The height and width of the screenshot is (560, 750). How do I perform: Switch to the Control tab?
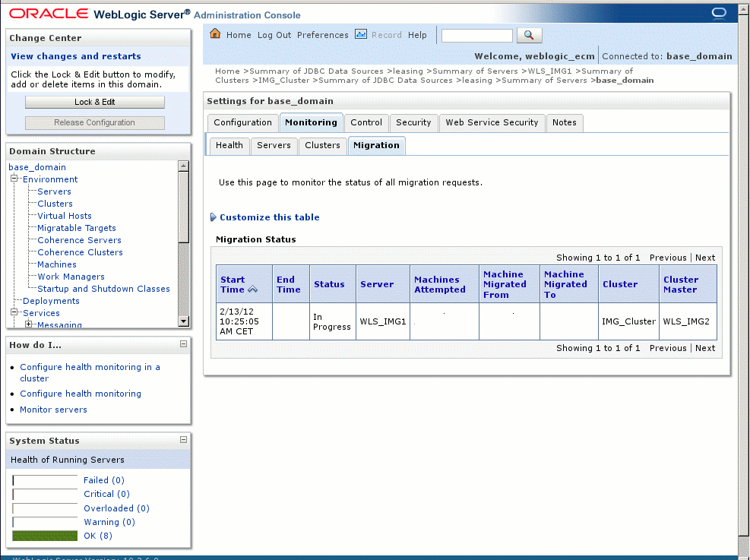click(366, 122)
